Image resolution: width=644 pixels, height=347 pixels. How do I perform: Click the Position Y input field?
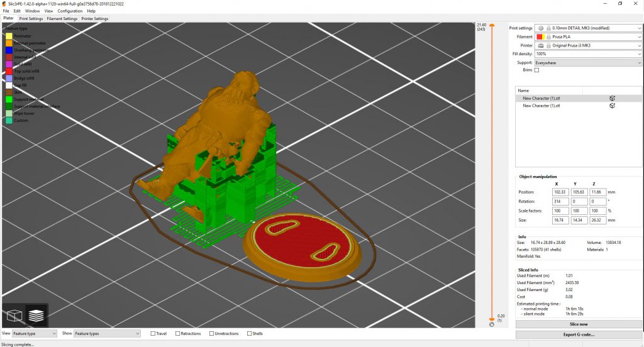point(579,192)
